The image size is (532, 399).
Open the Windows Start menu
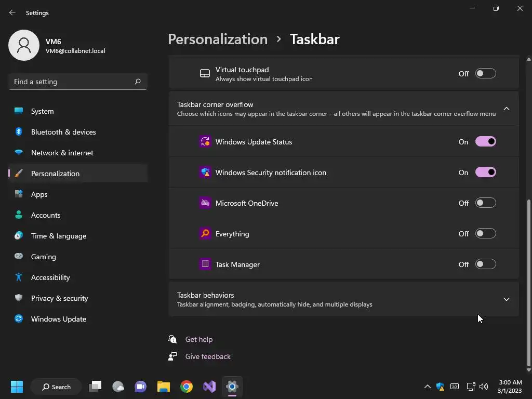pyautogui.click(x=17, y=387)
